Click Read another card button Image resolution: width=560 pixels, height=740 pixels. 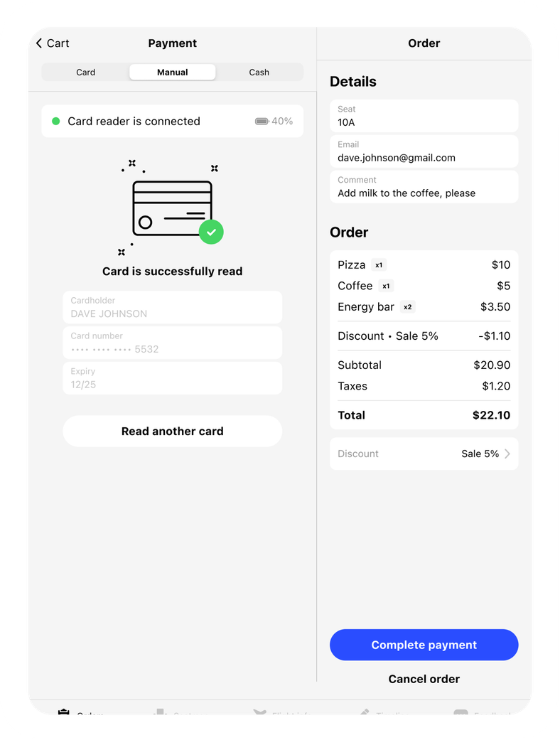click(172, 431)
